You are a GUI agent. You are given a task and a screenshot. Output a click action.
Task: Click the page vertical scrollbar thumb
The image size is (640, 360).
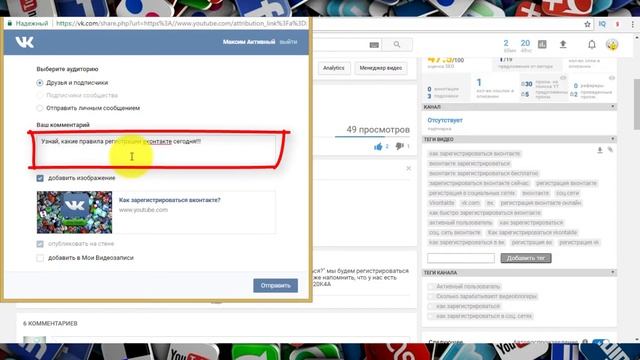point(637,104)
